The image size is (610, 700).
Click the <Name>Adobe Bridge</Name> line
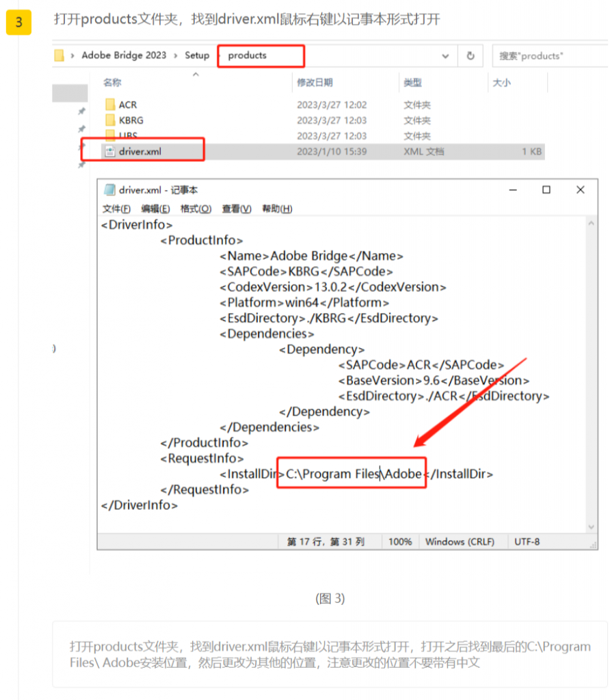(x=311, y=256)
